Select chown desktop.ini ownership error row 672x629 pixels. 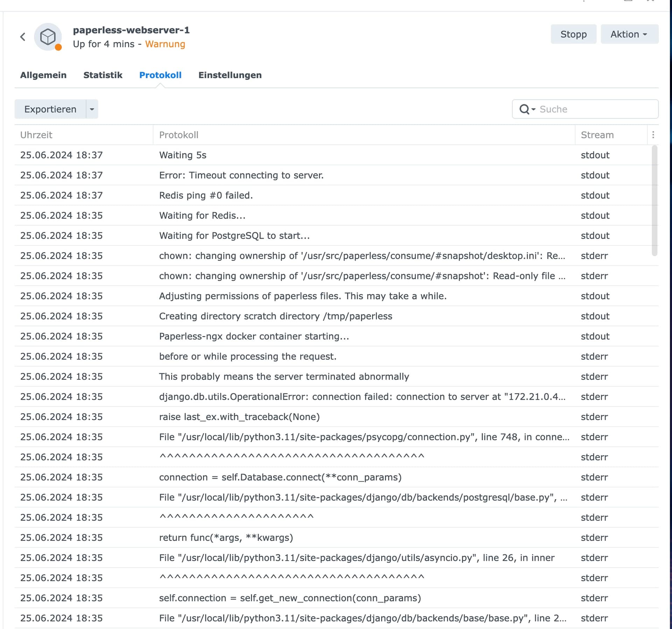[336, 256]
